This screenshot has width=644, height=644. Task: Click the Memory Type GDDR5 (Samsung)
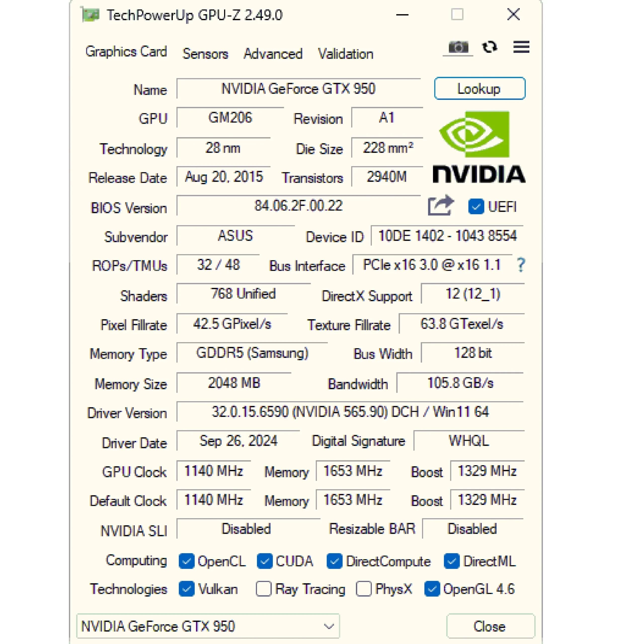pos(252,353)
